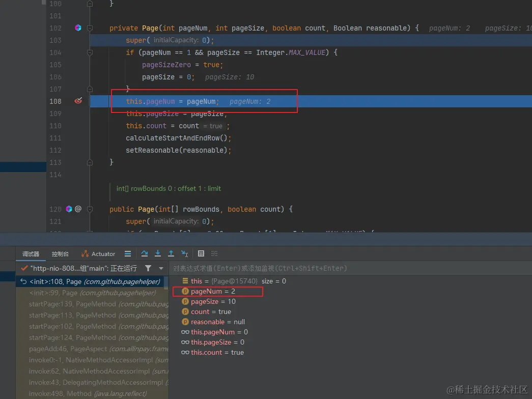
Task: Select the startPage:139, PageMethod frame
Action: click(92, 304)
